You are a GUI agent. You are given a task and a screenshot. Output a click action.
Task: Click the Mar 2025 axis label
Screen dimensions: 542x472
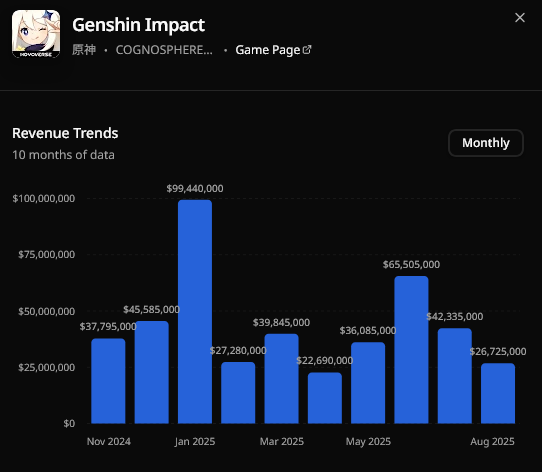point(282,442)
